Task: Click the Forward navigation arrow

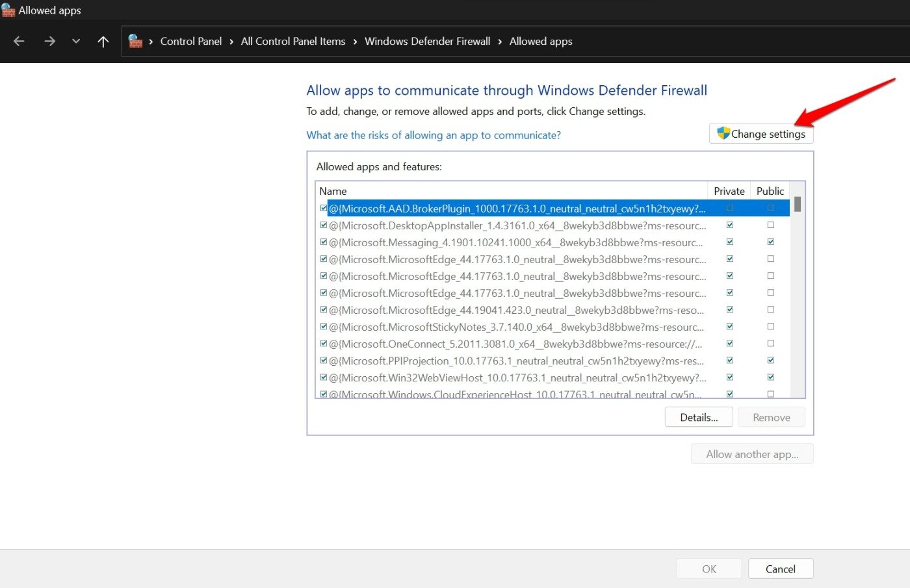Action: (49, 42)
